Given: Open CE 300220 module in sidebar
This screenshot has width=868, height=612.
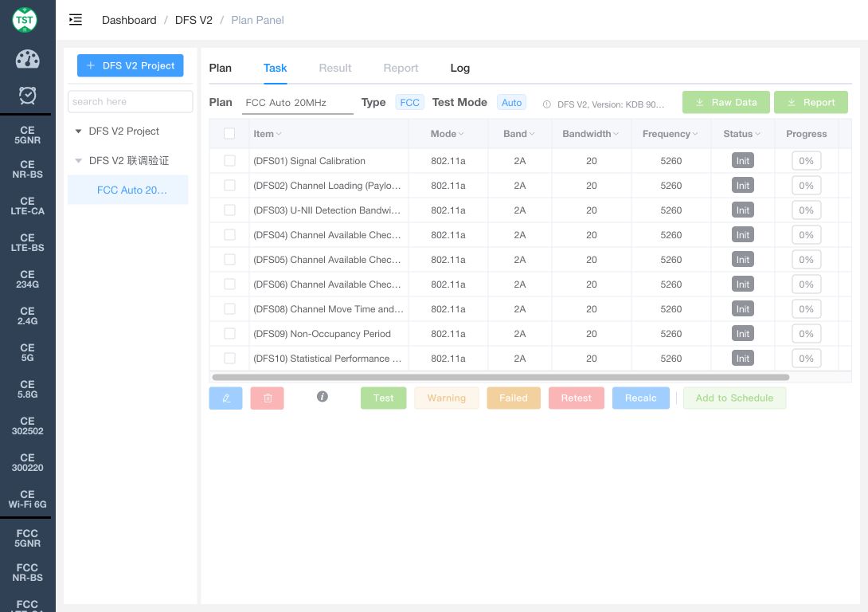Looking at the screenshot, I should [27, 462].
